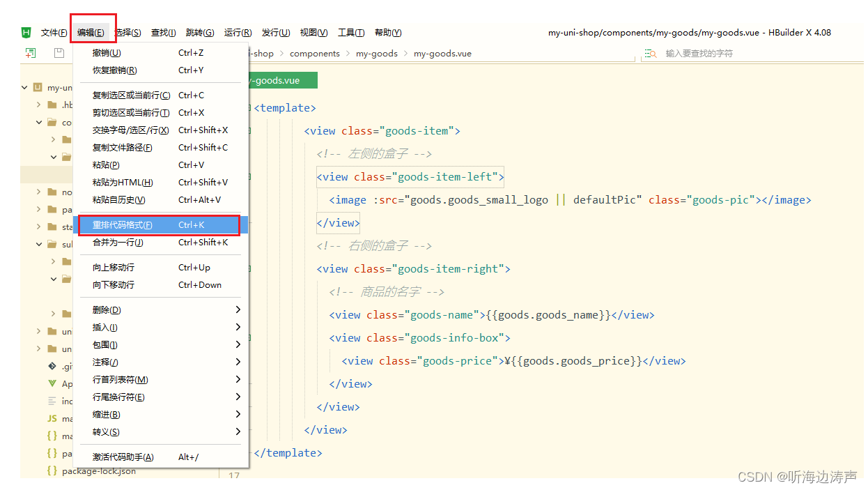
Task: Choose 恢复撤销(R) menu entry
Action: [x=160, y=70]
